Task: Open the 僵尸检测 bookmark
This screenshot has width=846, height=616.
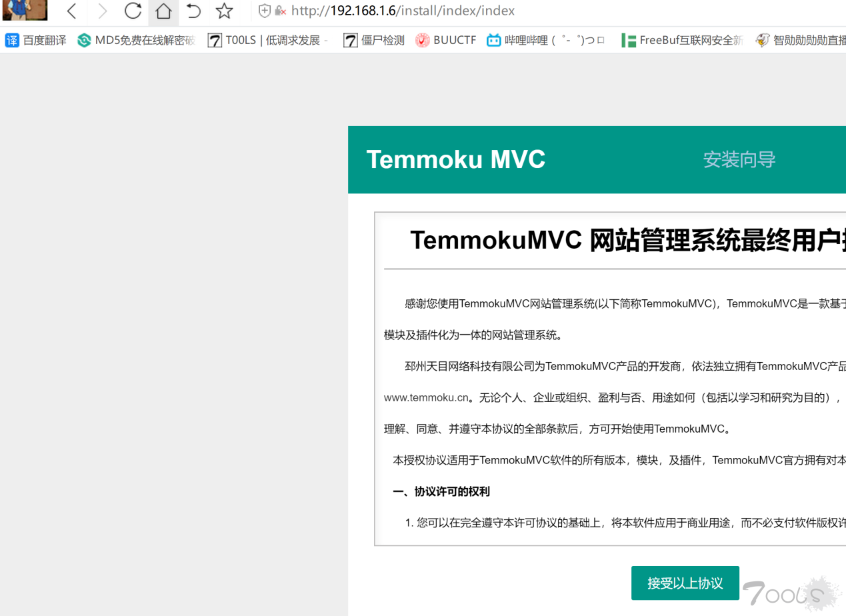Action: pos(374,40)
